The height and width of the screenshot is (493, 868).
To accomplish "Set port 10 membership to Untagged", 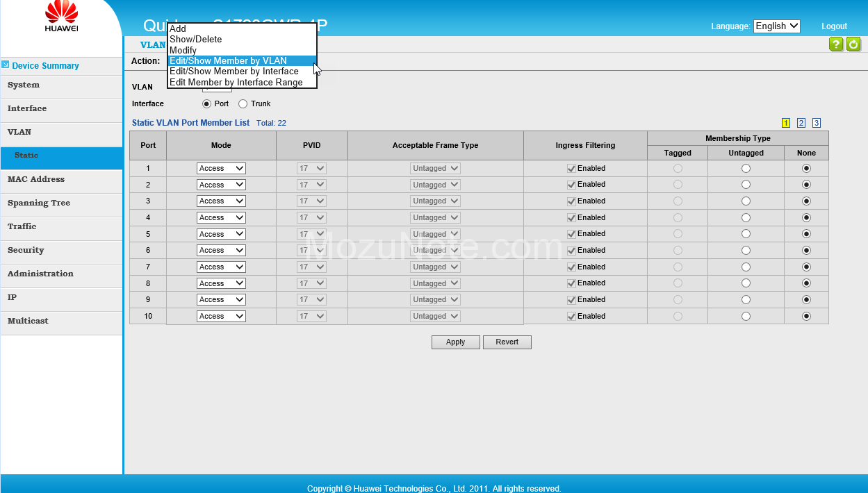I will point(746,316).
